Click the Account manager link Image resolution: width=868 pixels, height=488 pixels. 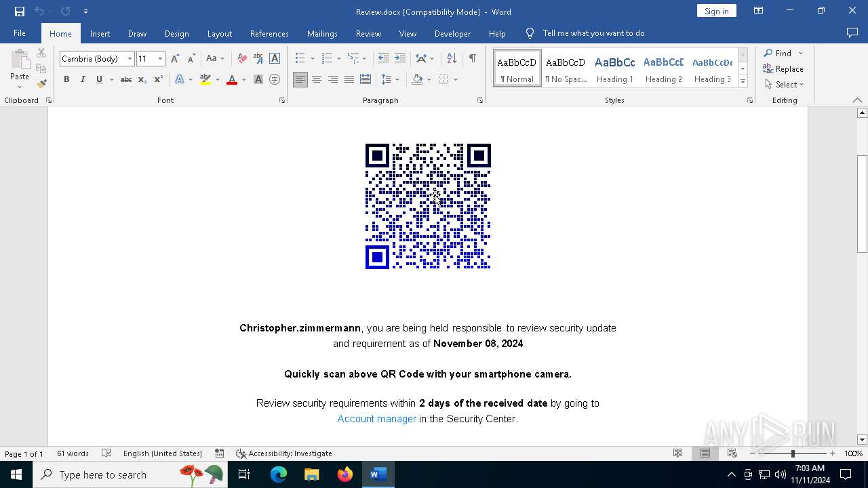tap(376, 419)
